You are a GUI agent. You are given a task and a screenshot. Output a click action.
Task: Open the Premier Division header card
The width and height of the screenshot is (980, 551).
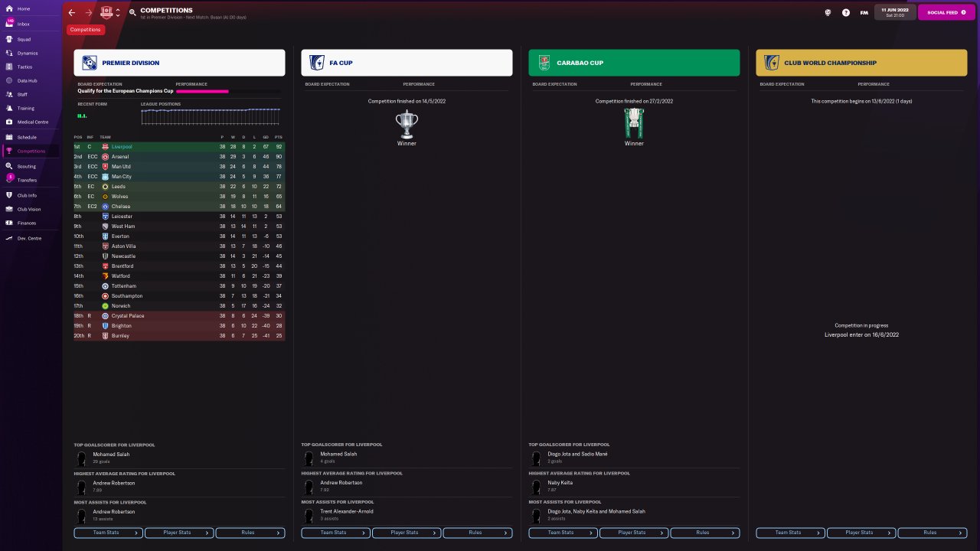click(179, 63)
